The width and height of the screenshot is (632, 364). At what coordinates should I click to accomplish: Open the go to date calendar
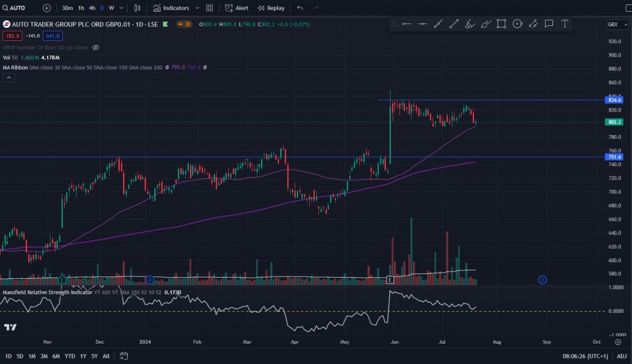[x=124, y=356]
